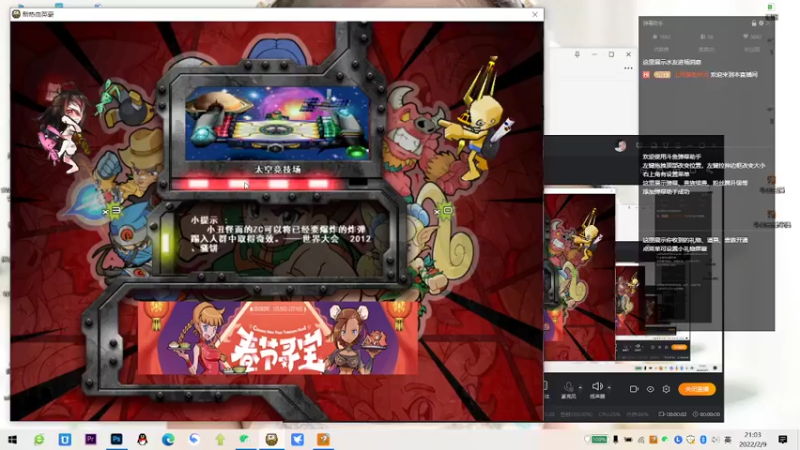The width and height of the screenshot is (800, 450).
Task: Open the Windows Start menu
Action: (13, 439)
